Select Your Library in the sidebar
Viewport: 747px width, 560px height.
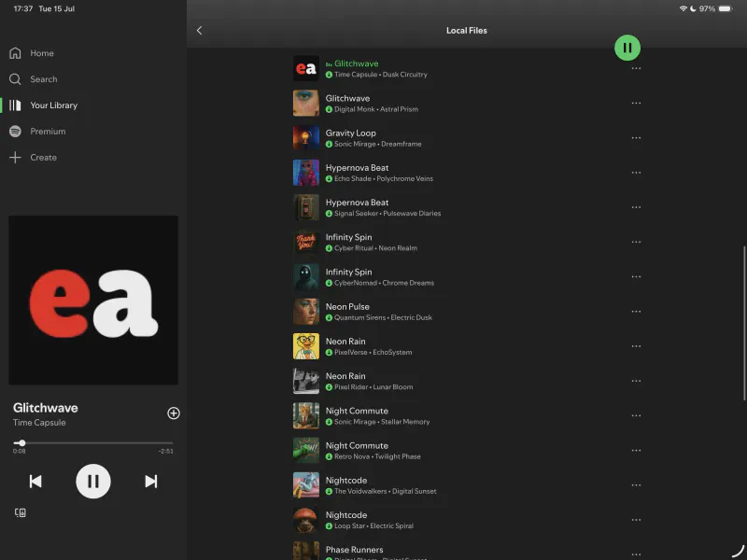[x=53, y=105]
